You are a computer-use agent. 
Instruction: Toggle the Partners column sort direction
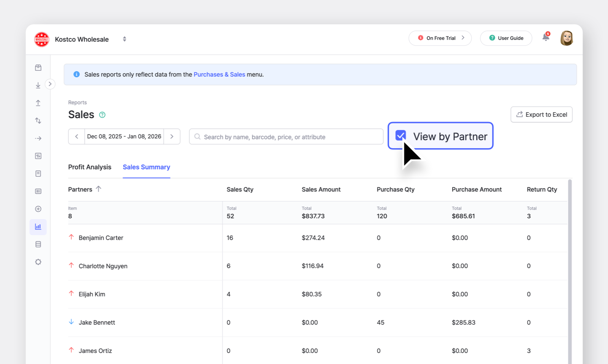click(98, 189)
